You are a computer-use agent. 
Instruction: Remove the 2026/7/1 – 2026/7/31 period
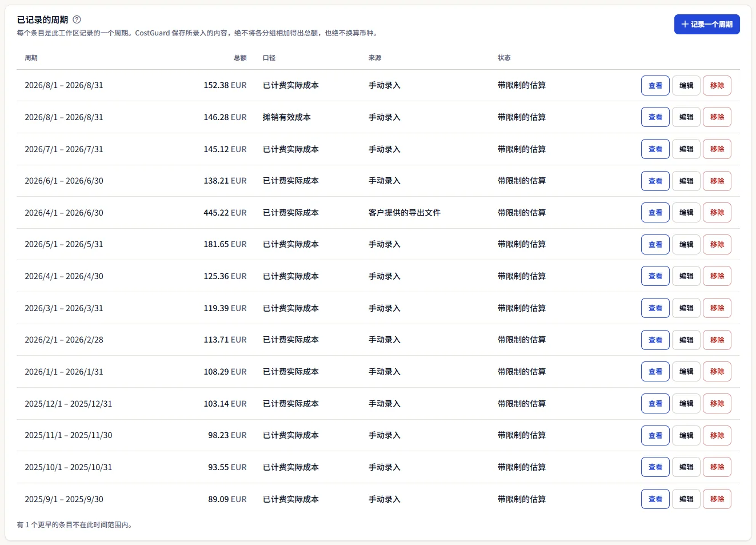(717, 149)
